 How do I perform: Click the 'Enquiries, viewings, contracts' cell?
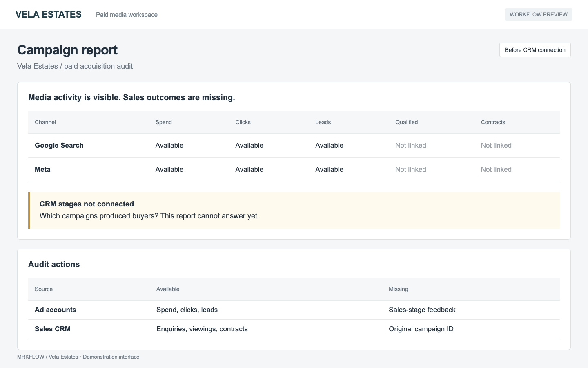[202, 329]
